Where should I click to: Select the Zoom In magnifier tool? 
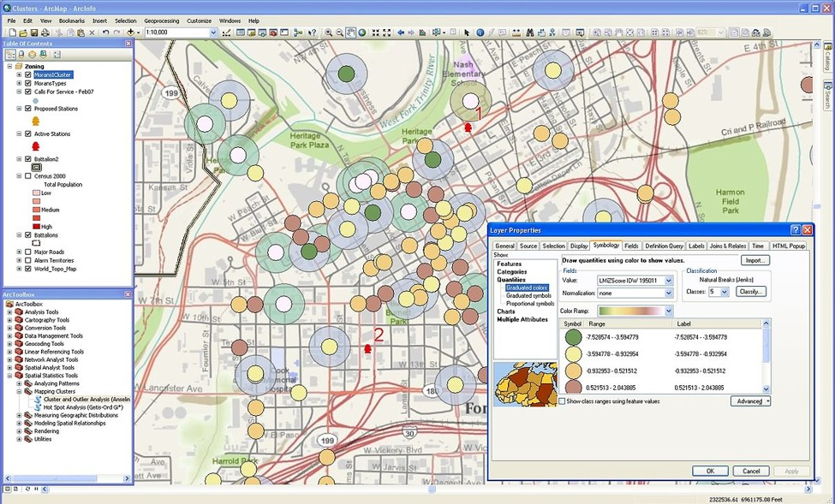coord(329,33)
